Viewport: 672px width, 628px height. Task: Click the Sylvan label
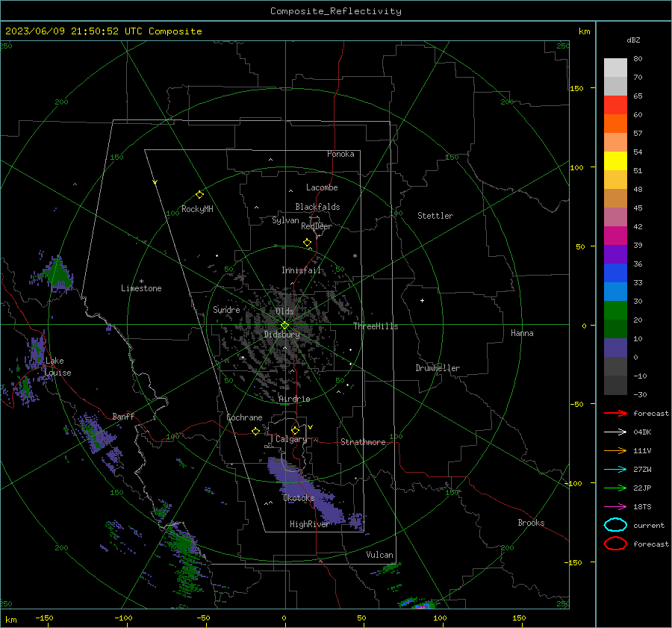pyautogui.click(x=285, y=220)
